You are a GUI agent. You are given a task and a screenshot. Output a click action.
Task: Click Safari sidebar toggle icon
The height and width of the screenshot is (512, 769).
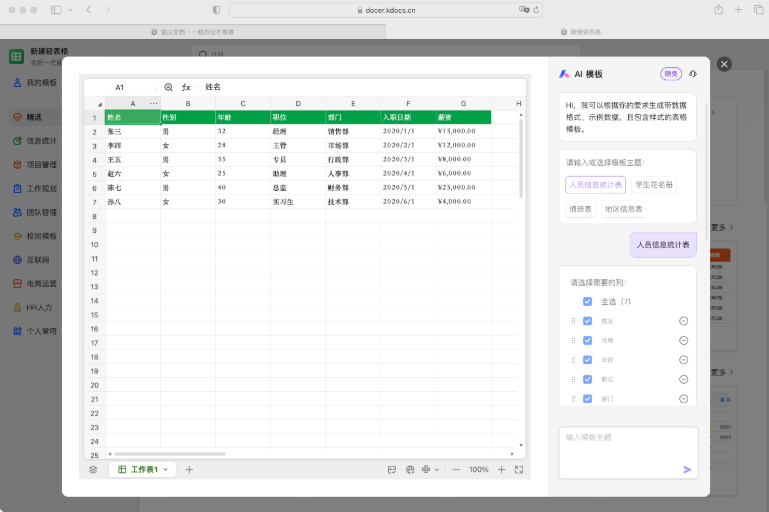tap(56, 10)
